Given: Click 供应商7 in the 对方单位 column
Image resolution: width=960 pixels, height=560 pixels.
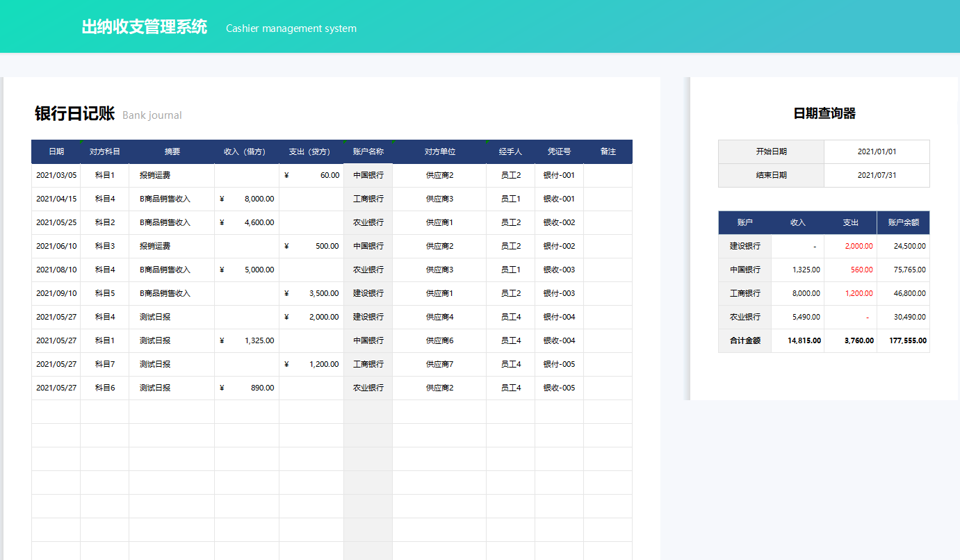Looking at the screenshot, I should tap(439, 364).
